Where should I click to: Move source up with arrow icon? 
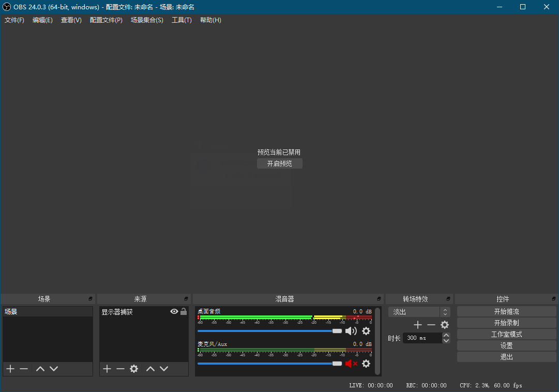[150, 369]
